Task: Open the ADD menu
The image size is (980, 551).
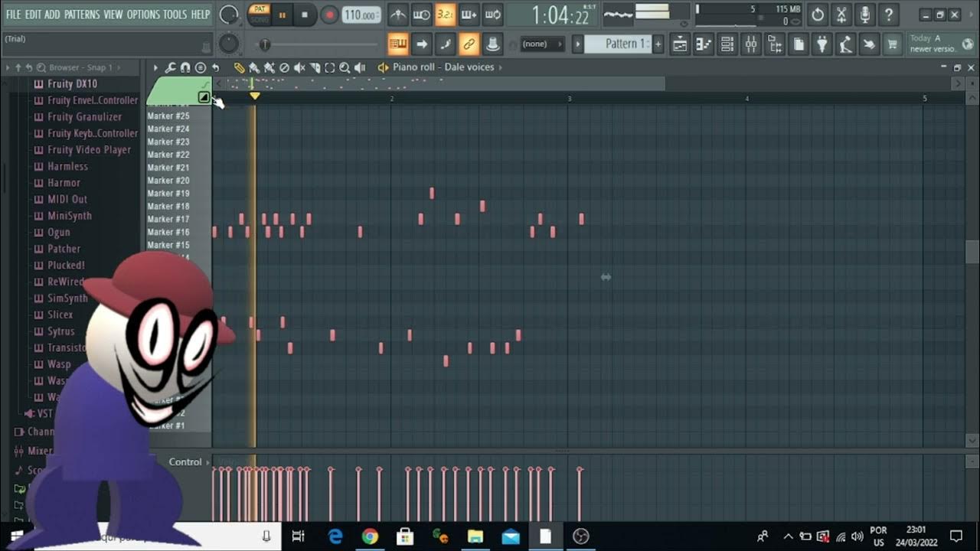Action: pos(52,15)
